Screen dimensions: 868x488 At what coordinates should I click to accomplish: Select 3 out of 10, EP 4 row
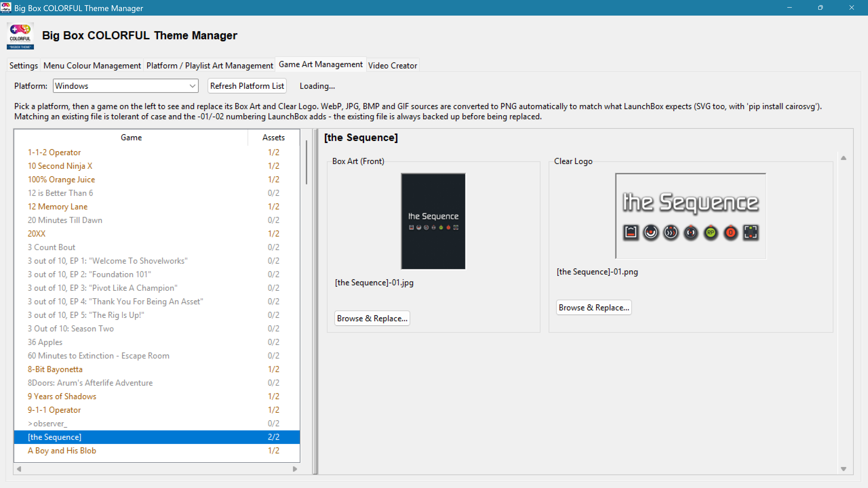click(157, 301)
